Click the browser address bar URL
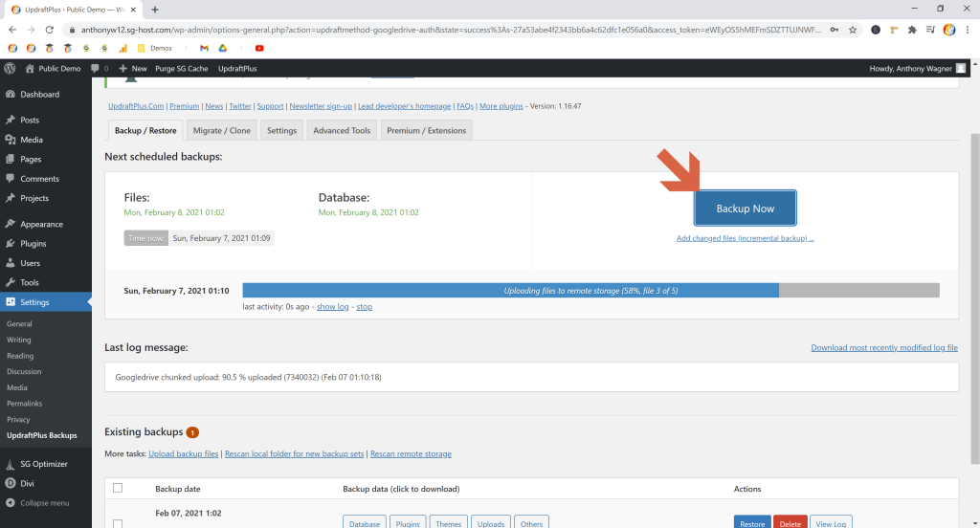Viewport: 980px width, 528px height. 452,30
